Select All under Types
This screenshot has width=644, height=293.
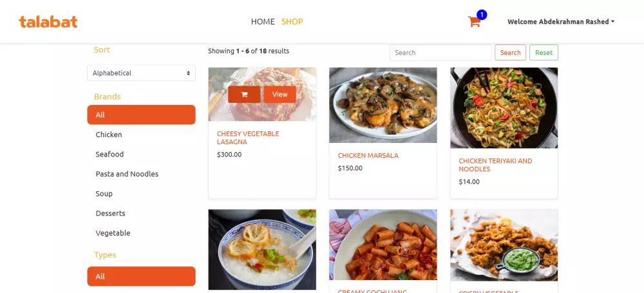pos(141,276)
